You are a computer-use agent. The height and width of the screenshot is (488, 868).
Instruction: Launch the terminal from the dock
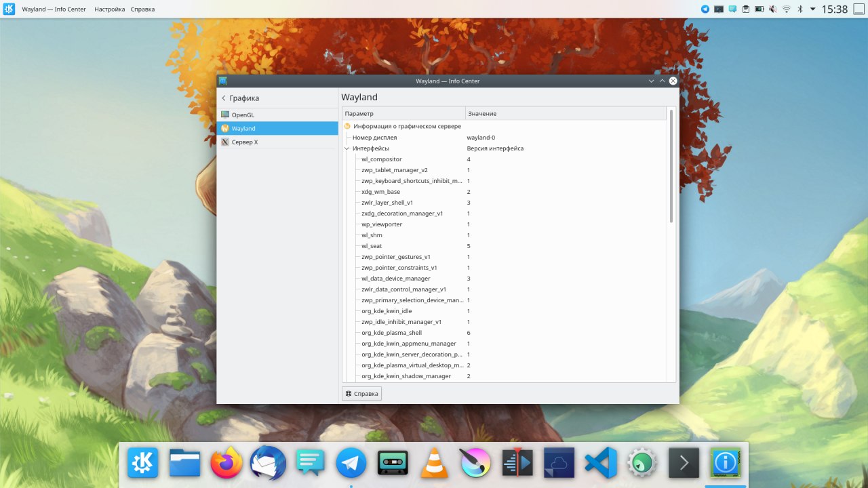(684, 463)
